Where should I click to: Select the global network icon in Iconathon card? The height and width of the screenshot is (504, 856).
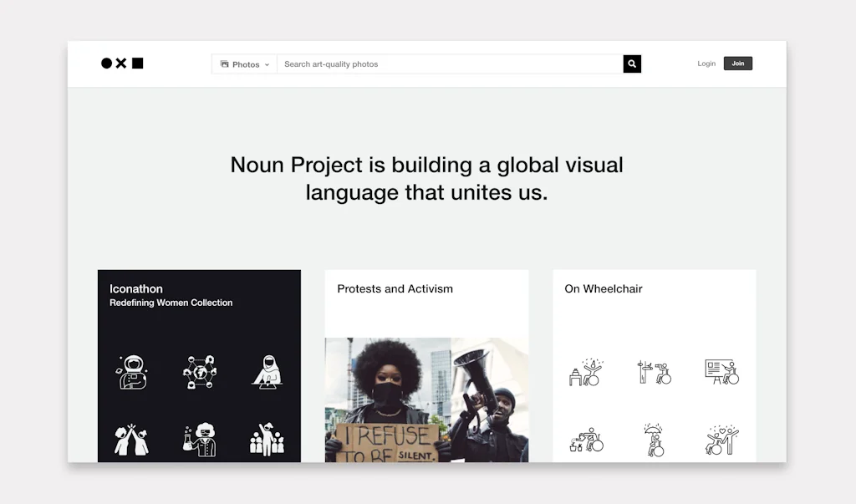[199, 373]
